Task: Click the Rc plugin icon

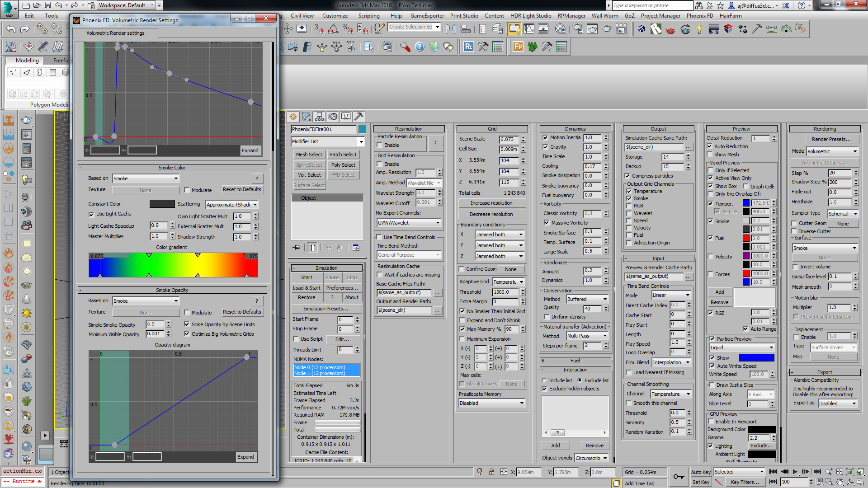Action: (x=469, y=47)
